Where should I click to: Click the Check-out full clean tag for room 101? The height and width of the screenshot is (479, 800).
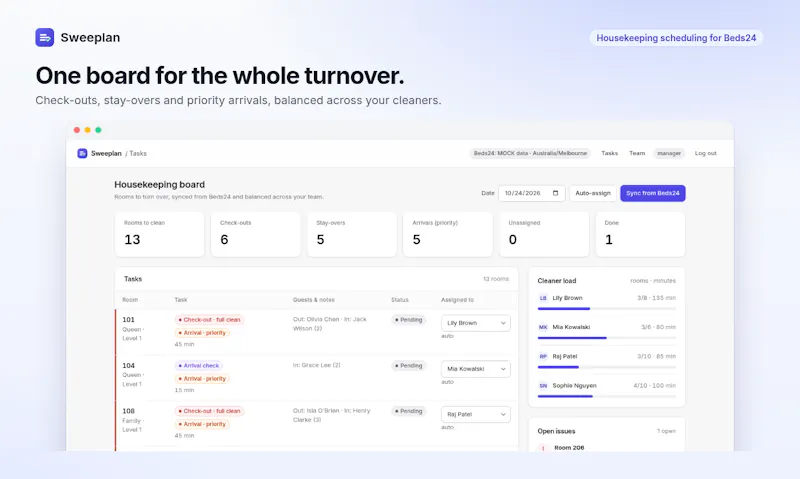pos(209,320)
